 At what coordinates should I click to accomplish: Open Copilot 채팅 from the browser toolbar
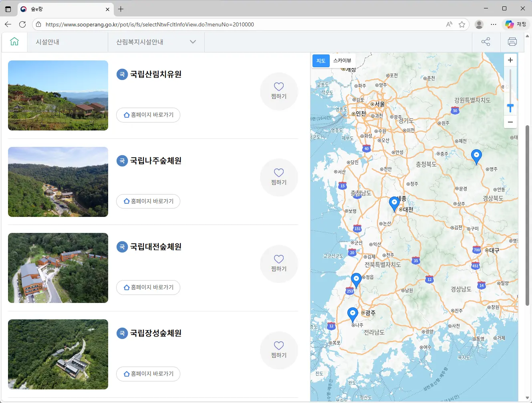(515, 24)
